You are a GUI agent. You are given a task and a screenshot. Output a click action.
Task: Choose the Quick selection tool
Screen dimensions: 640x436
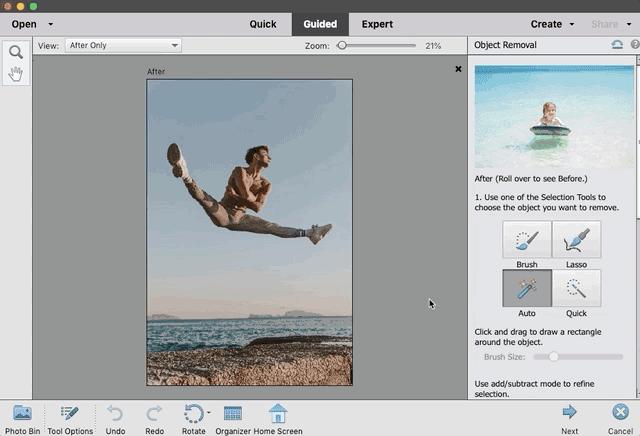point(576,288)
